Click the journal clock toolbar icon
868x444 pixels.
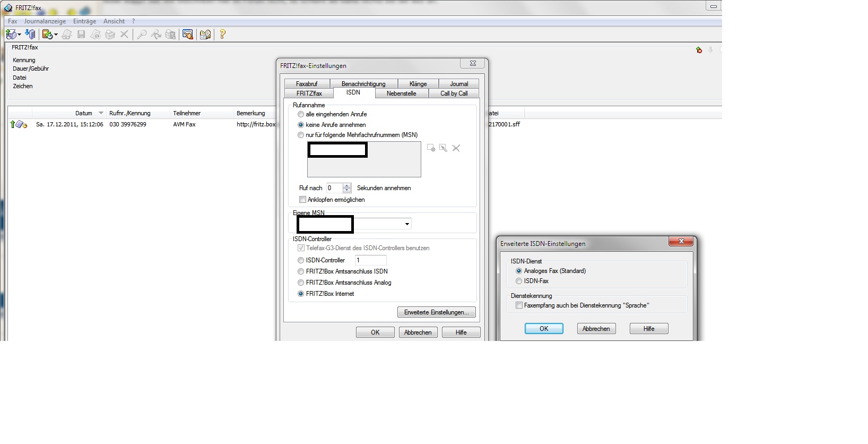click(x=48, y=35)
